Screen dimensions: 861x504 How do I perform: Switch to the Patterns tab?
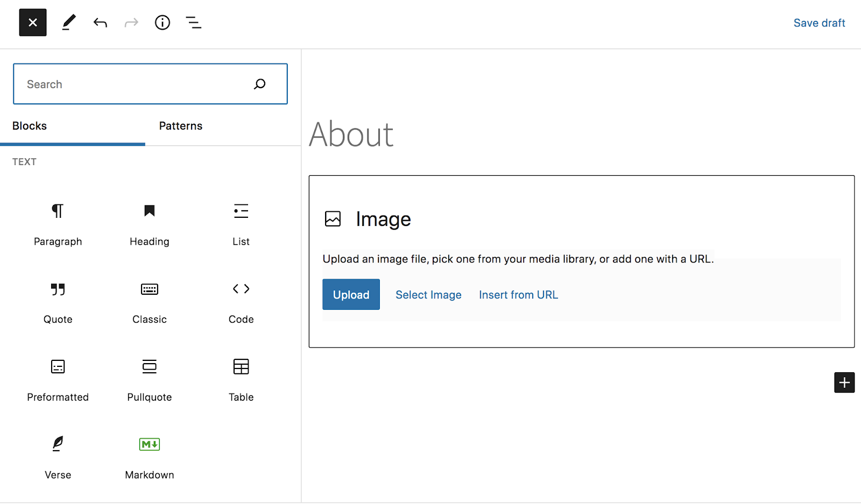pyautogui.click(x=180, y=126)
